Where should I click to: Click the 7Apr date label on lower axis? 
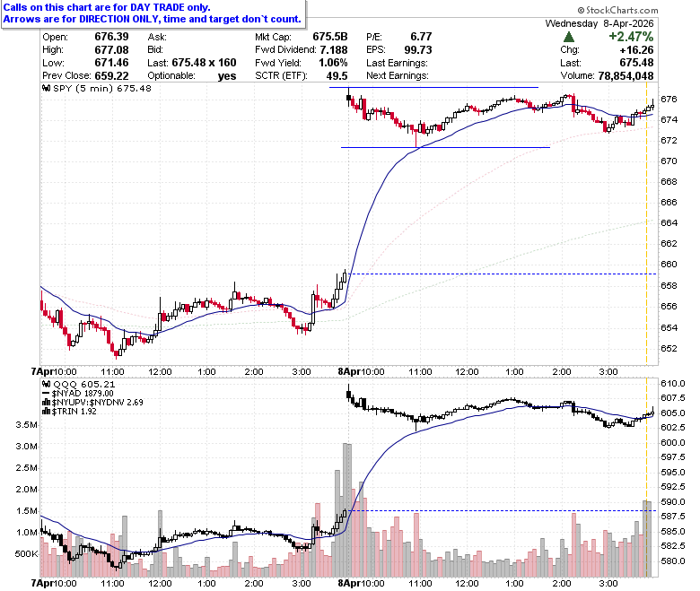click(x=40, y=583)
